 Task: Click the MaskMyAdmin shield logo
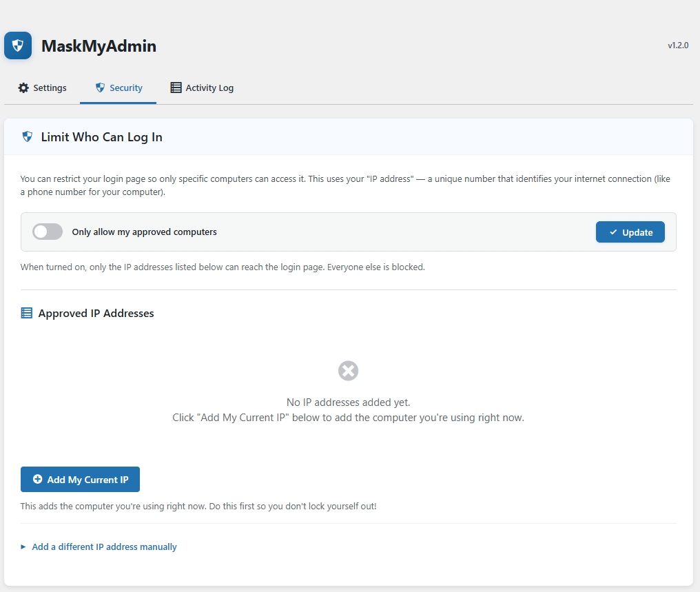click(x=17, y=45)
